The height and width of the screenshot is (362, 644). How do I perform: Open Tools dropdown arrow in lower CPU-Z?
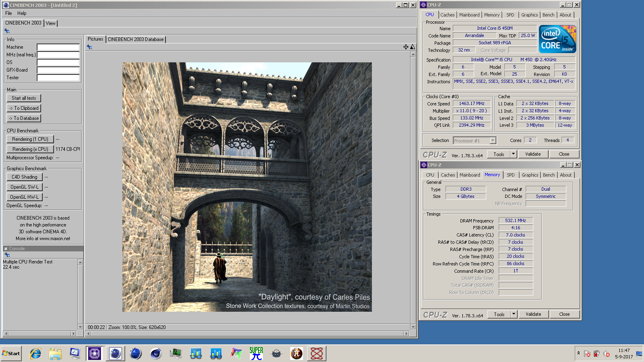point(514,314)
